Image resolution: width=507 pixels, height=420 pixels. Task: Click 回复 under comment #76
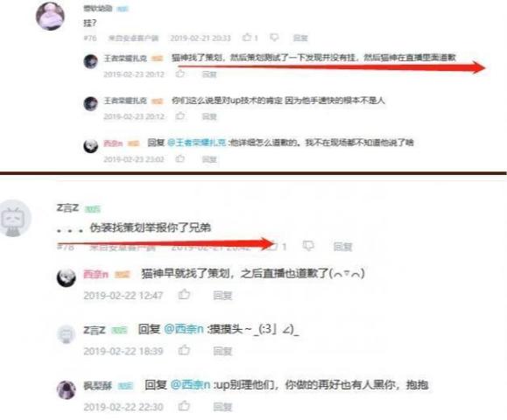click(x=300, y=38)
